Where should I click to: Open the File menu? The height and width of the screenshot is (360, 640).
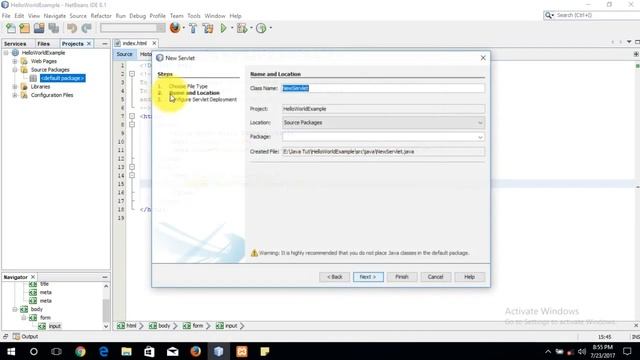pyautogui.click(x=6, y=16)
